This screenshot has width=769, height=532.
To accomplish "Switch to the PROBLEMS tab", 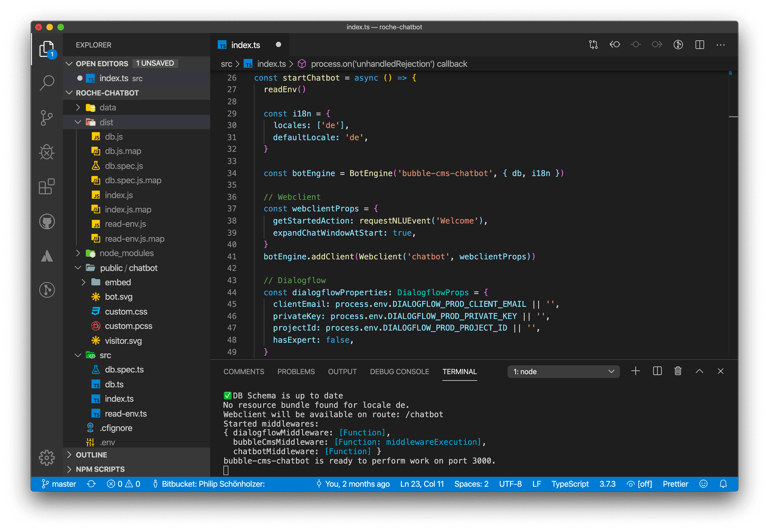I will pos(296,372).
